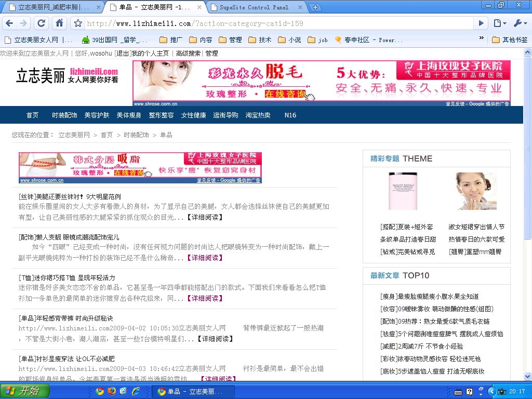Click the Go arrow beside the address bar

481,23
